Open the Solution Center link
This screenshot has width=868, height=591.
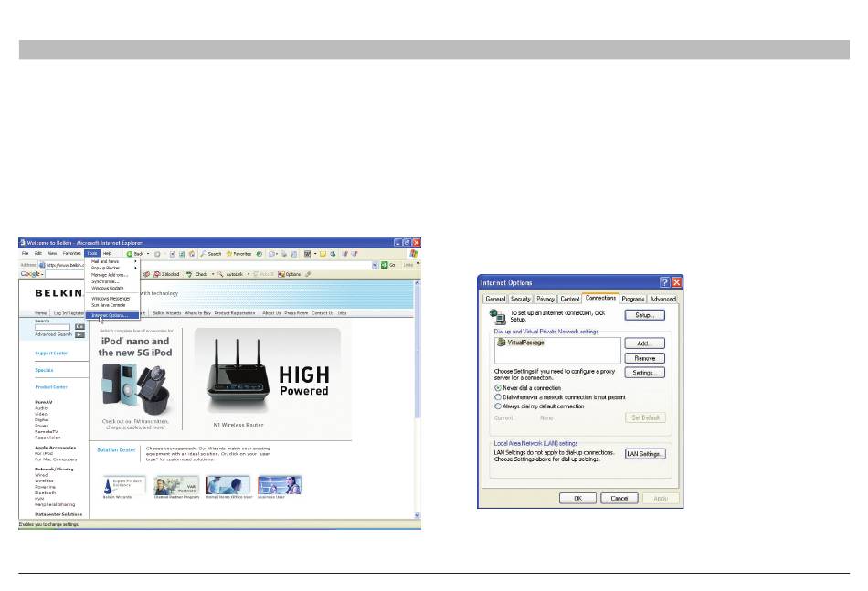click(116, 450)
